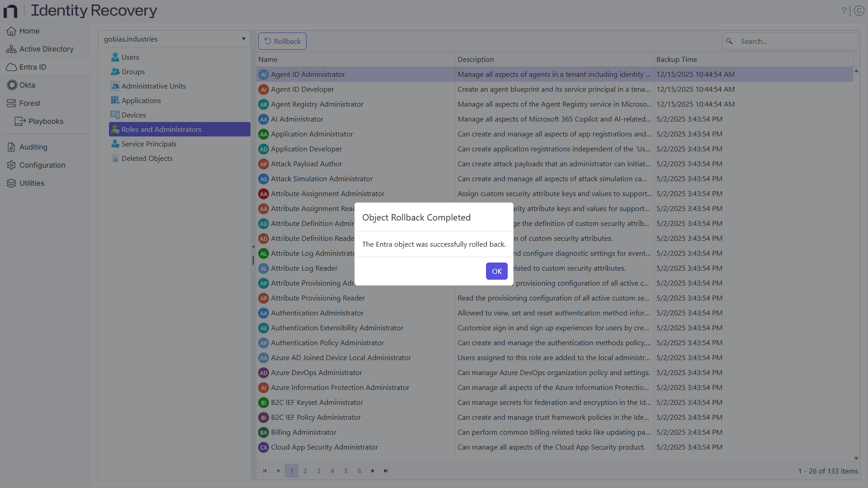Select the Utilities sidebar item
This screenshot has width=868, height=488.
point(31,183)
